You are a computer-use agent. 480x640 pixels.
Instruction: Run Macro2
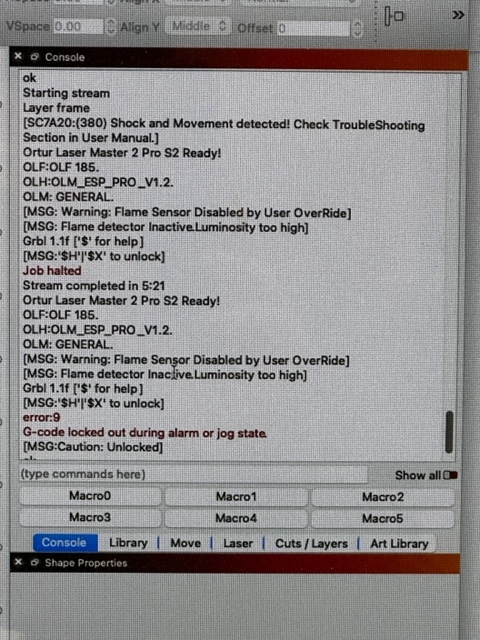[383, 497]
